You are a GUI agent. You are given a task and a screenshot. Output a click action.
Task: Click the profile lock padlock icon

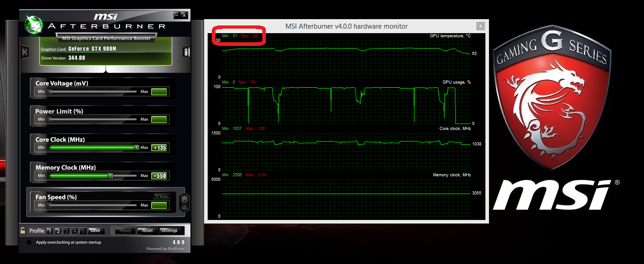point(23,231)
